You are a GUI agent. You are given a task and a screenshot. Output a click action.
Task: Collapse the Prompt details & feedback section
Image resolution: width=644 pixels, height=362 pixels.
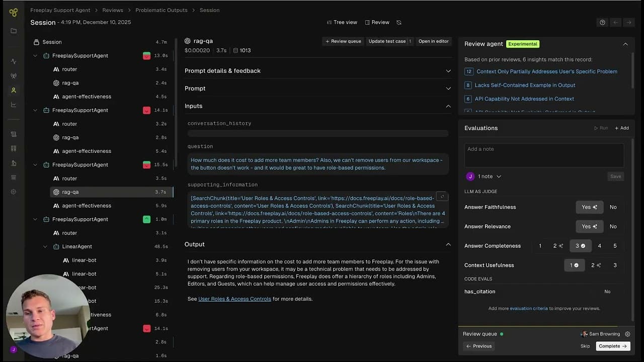[x=448, y=70]
